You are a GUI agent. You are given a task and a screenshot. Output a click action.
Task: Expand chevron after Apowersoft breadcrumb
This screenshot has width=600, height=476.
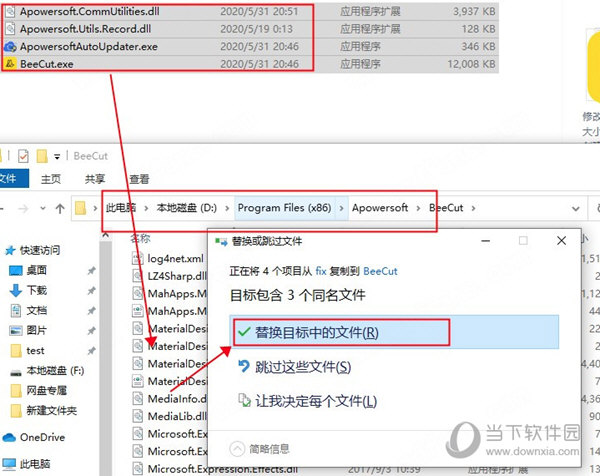(418, 208)
